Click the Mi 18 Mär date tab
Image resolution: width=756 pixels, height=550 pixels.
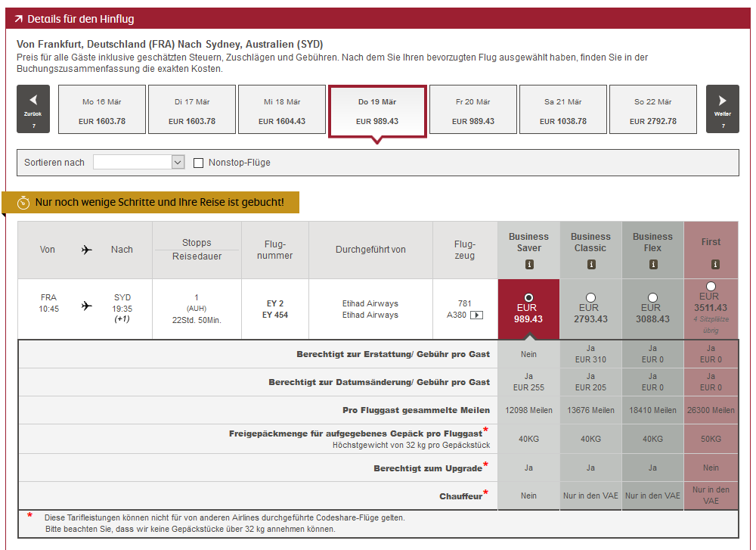point(282,110)
